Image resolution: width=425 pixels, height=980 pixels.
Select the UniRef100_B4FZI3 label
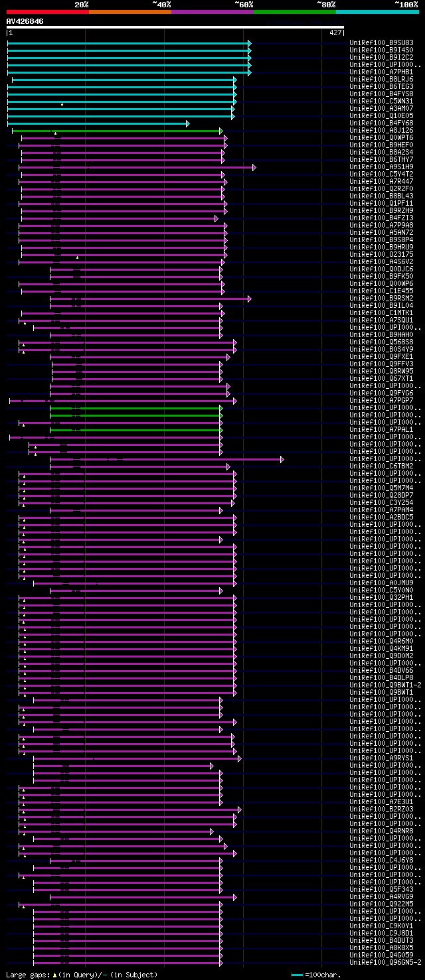click(x=381, y=218)
